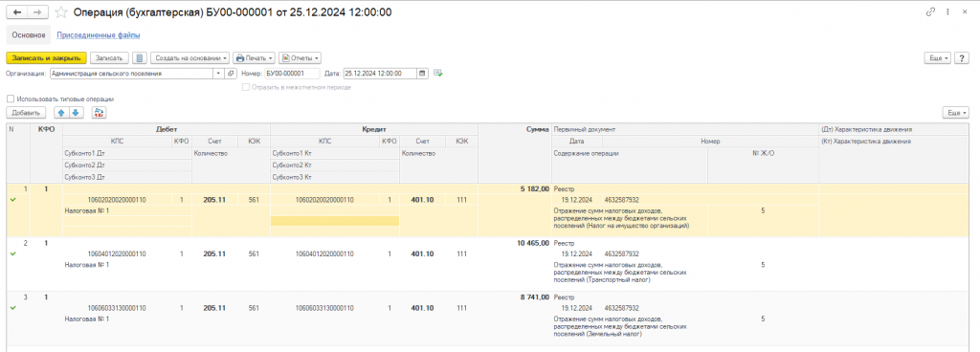Click empty highlighted Субконто2 Кт cell in entry 1
Viewport: 980px width, 352px height.
tap(334, 221)
